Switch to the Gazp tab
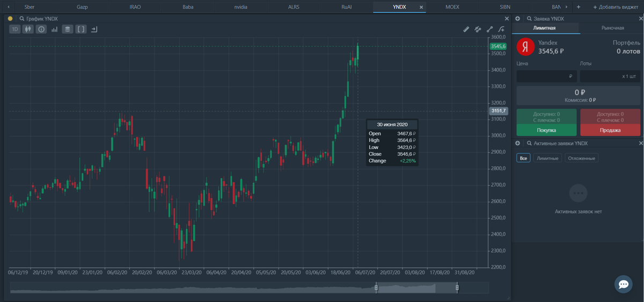Image resolution: width=644 pixels, height=302 pixels. point(82,7)
